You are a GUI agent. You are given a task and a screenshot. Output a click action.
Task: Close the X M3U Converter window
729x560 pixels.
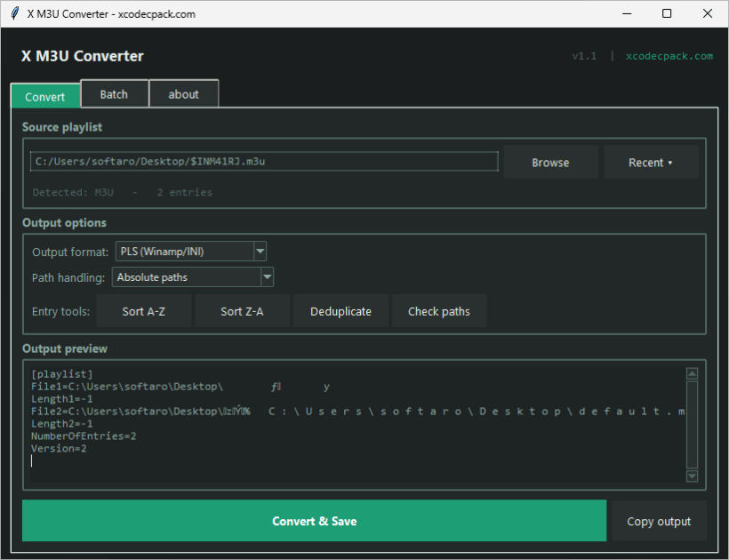707,13
